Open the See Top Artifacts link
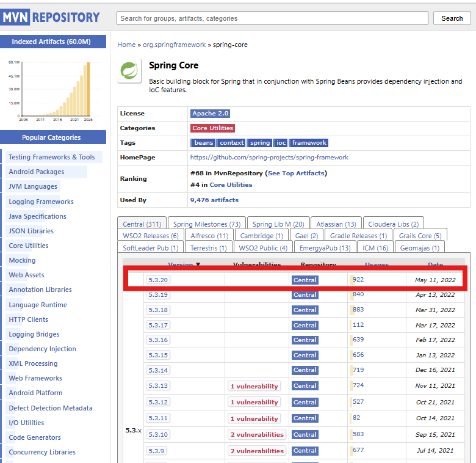Screen dimensions: 476x463 point(296,173)
